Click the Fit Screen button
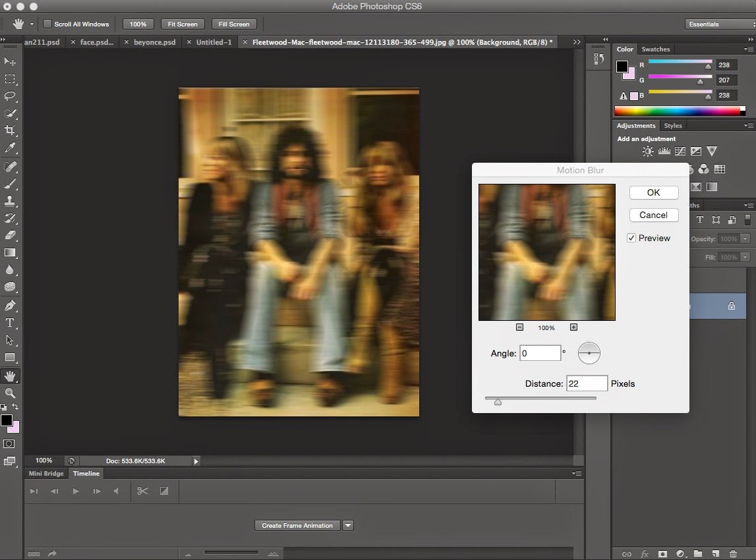The width and height of the screenshot is (756, 560). (183, 24)
